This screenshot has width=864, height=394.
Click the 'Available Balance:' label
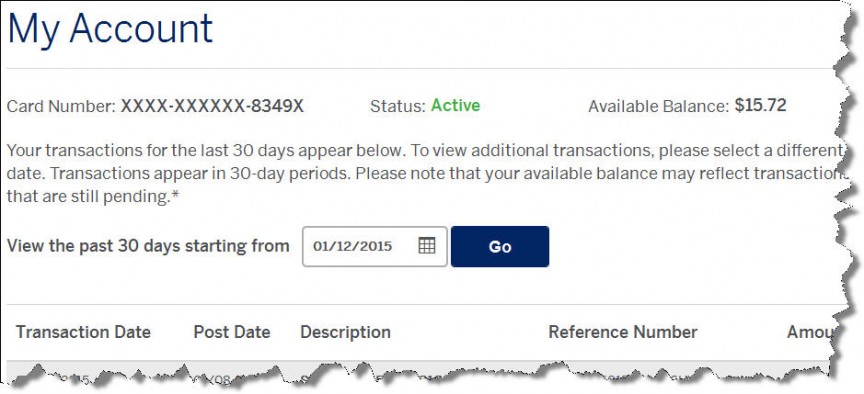[659, 106]
